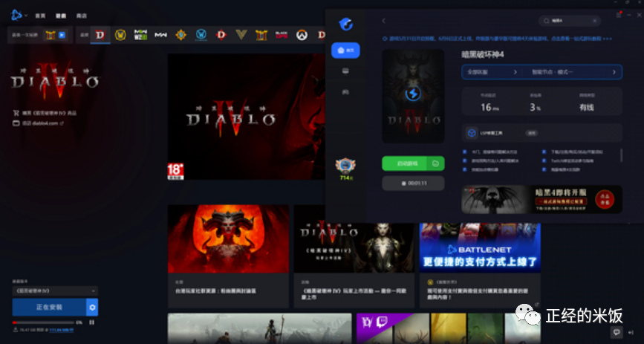Select the plain MW game icon
Image resolution: width=644 pixels, height=344 pixels.
160,35
